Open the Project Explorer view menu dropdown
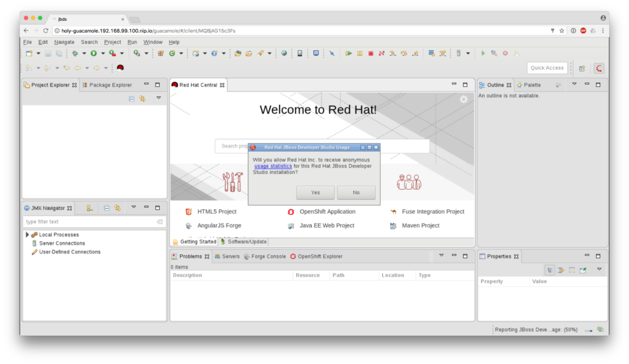 pyautogui.click(x=158, y=98)
